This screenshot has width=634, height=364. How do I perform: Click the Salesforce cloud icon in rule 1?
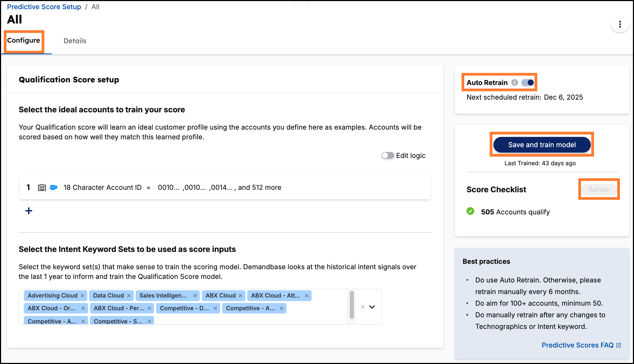tap(54, 187)
